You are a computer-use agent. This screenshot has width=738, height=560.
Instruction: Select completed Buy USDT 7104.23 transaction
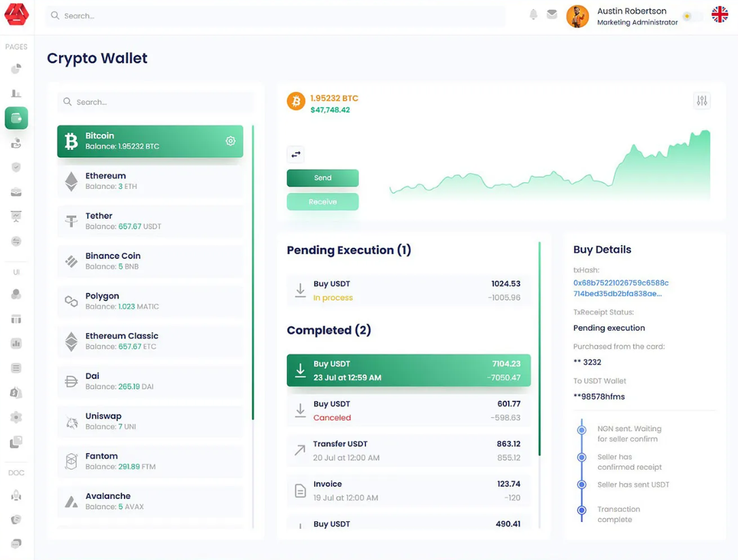(x=409, y=370)
